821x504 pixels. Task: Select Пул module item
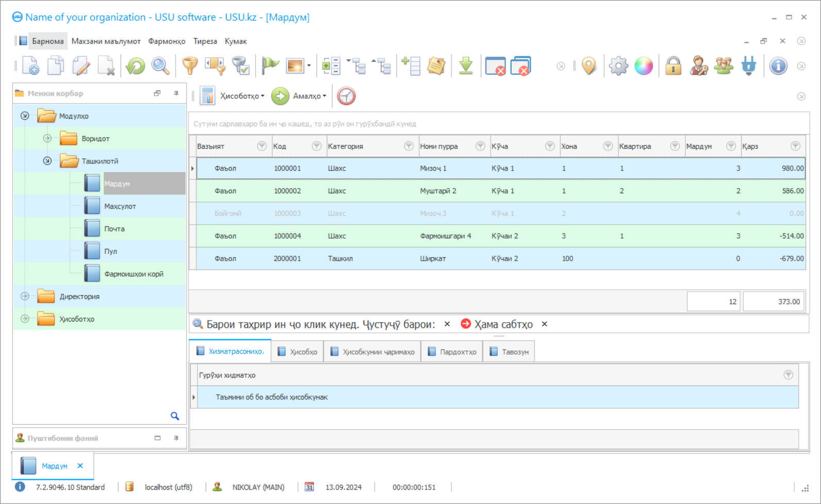click(111, 251)
